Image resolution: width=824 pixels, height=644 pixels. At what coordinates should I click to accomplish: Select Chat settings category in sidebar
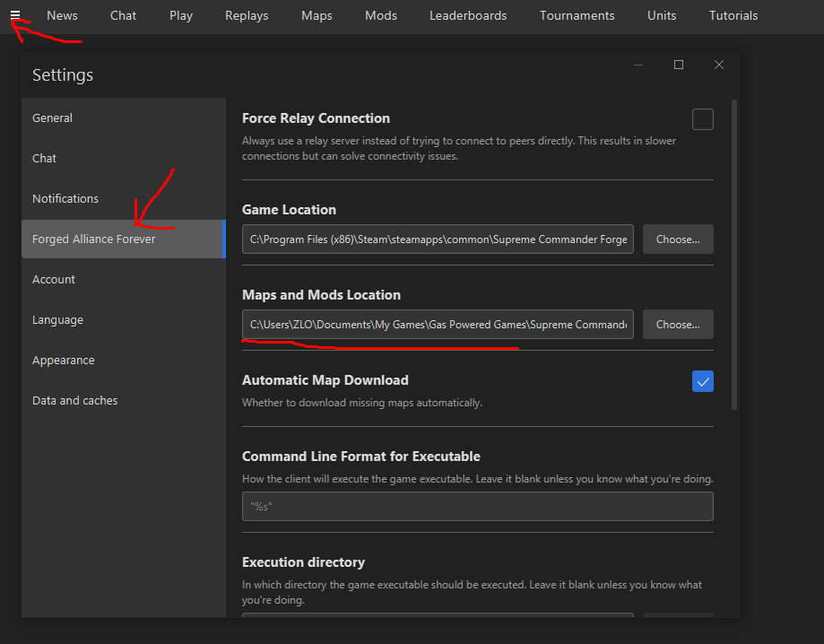pos(124,158)
